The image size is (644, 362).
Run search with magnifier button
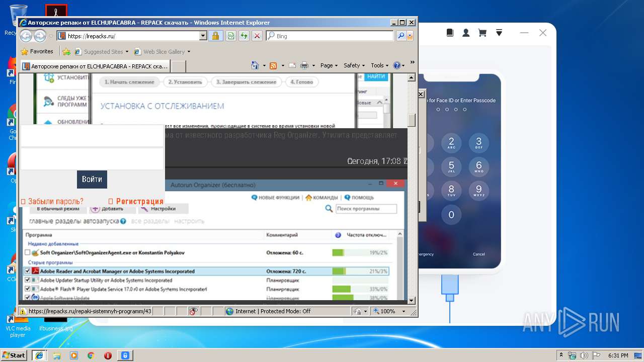[x=401, y=36]
